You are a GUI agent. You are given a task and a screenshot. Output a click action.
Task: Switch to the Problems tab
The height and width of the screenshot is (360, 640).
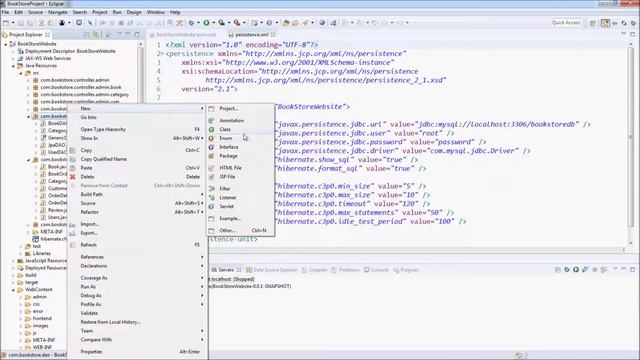[345, 270]
